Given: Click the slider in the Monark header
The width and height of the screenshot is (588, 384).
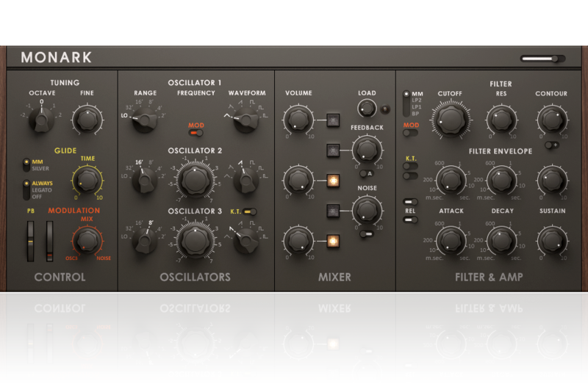Looking at the screenshot, I should pos(542,59).
